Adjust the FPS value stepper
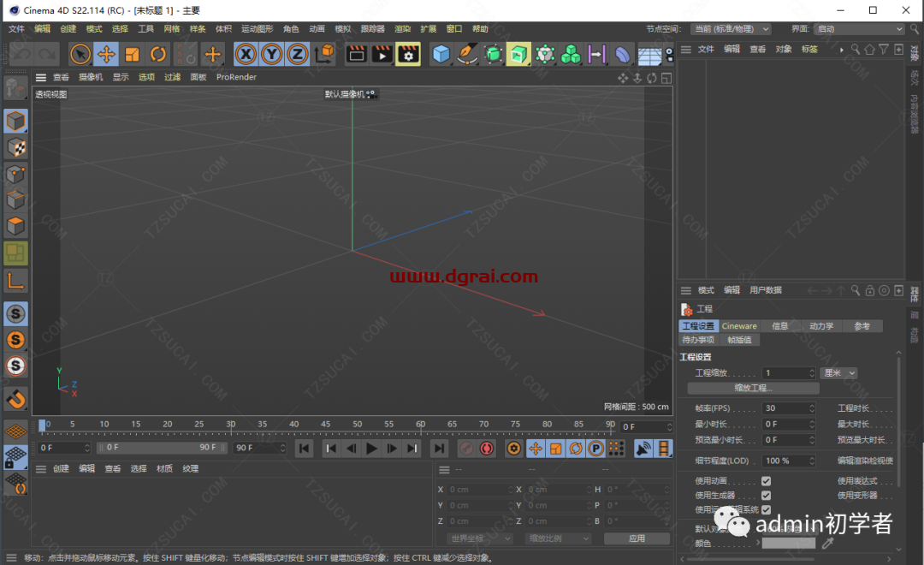 click(x=812, y=408)
